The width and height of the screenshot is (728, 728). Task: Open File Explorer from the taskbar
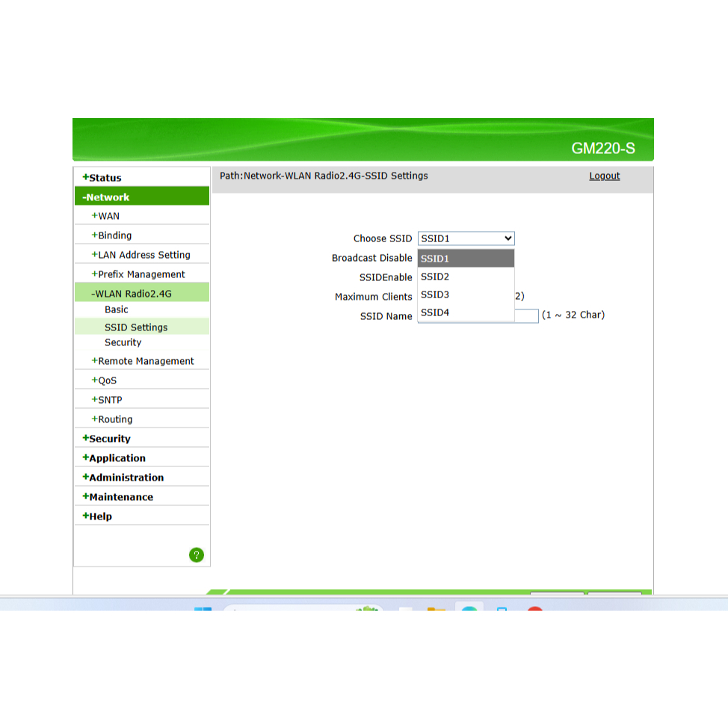pyautogui.click(x=436, y=608)
